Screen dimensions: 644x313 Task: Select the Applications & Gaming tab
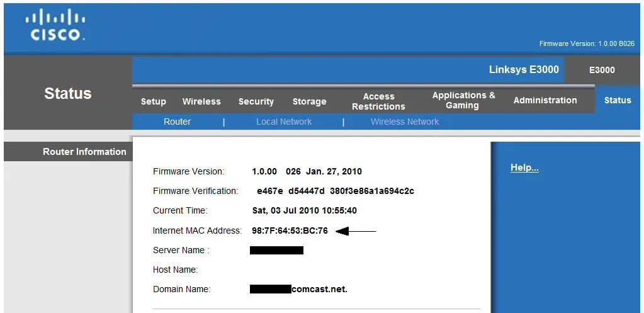click(463, 101)
